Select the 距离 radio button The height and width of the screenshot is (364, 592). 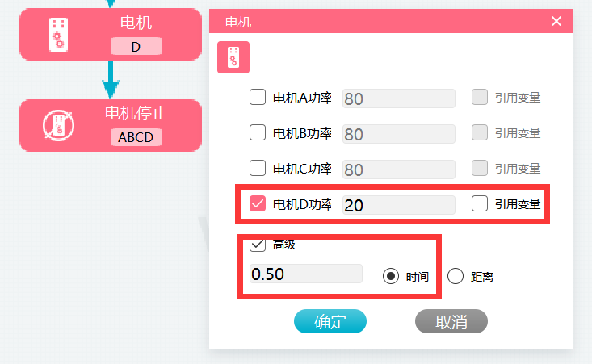pyautogui.click(x=456, y=276)
